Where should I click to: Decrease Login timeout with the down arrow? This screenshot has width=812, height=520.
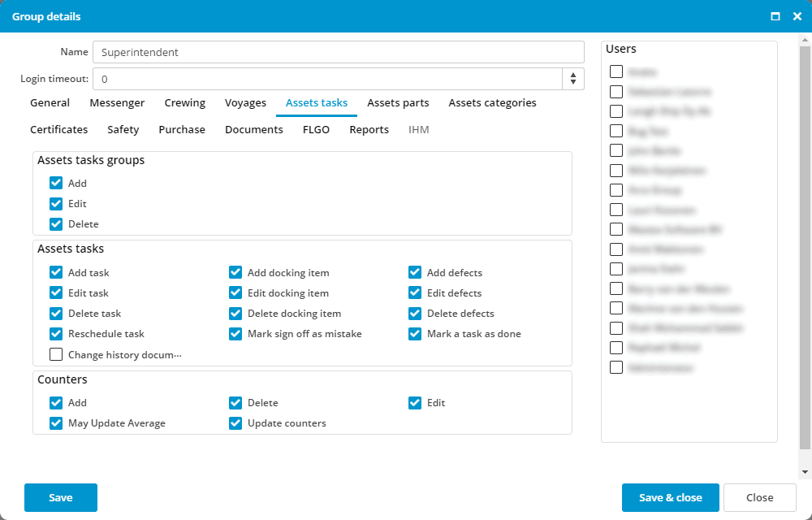(573, 83)
